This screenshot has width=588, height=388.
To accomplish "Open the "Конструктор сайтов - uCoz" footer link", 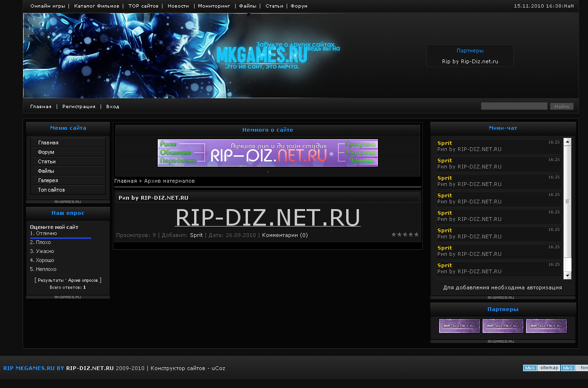I will click(x=188, y=368).
